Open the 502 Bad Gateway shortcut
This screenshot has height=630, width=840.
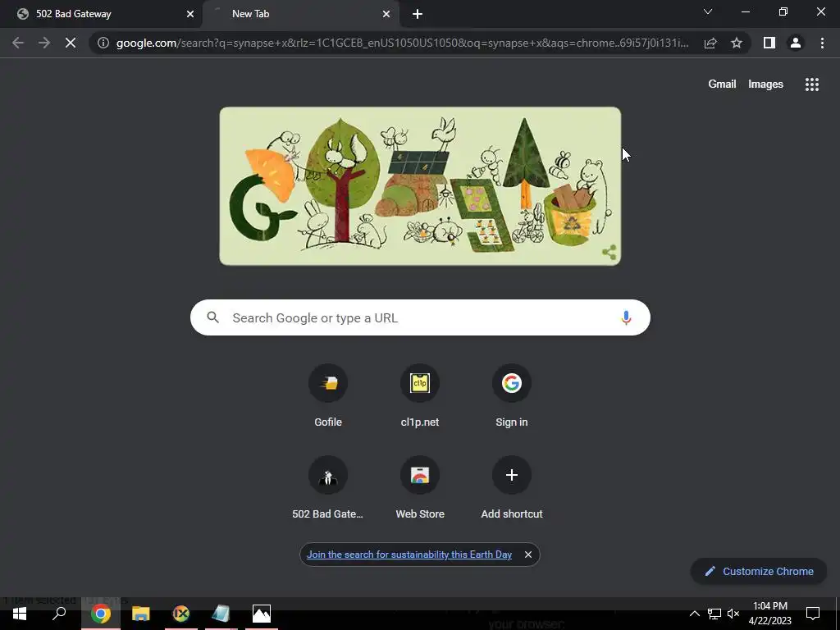point(328,488)
